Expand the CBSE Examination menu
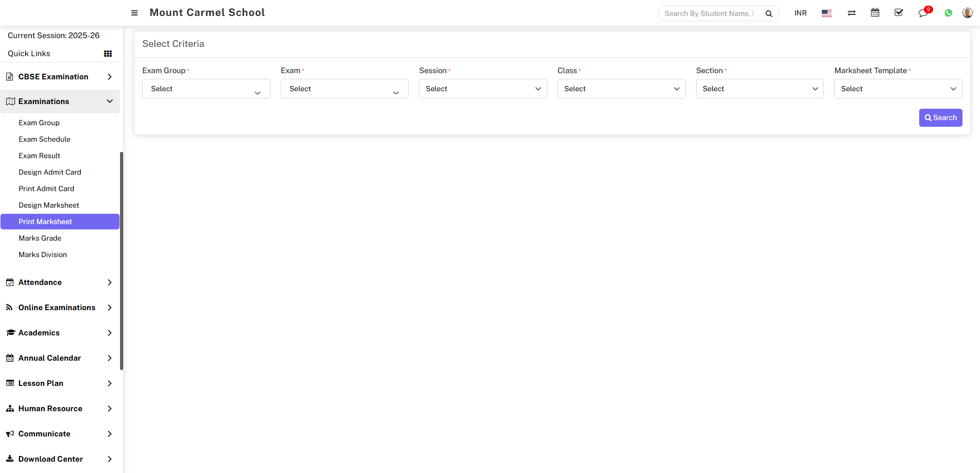The height and width of the screenshot is (473, 980). [60, 77]
